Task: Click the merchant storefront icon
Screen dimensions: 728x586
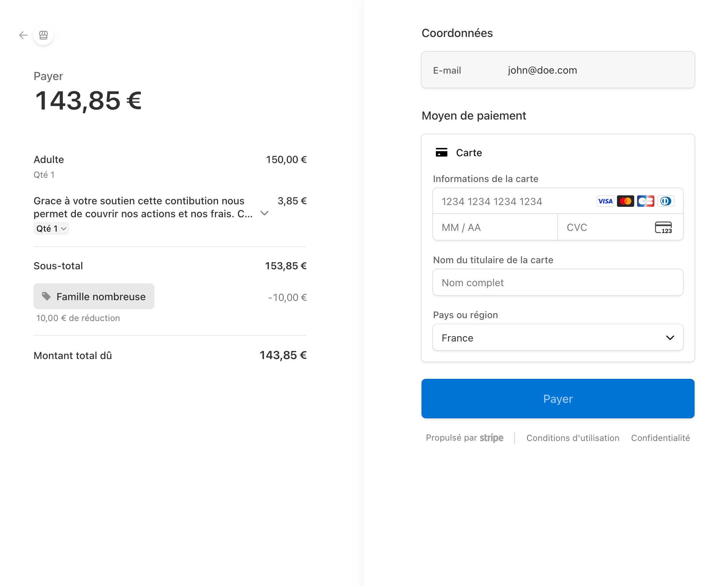Action: click(43, 35)
